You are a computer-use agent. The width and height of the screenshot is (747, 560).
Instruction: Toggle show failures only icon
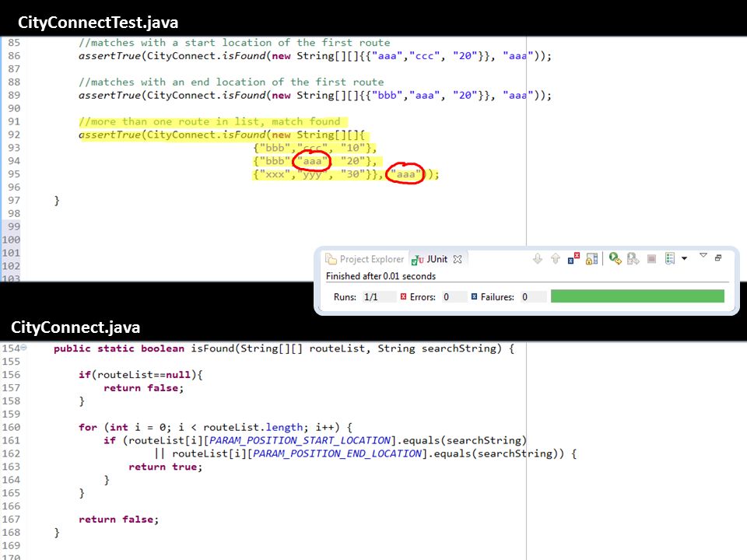[573, 258]
